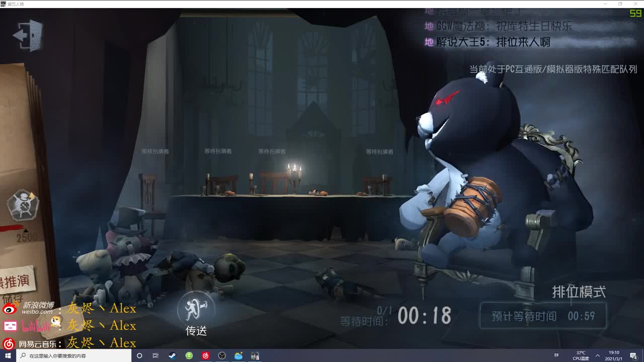Click the CPU temperature 37°C readout
Viewport: 644px width, 362px height.
[x=581, y=355]
